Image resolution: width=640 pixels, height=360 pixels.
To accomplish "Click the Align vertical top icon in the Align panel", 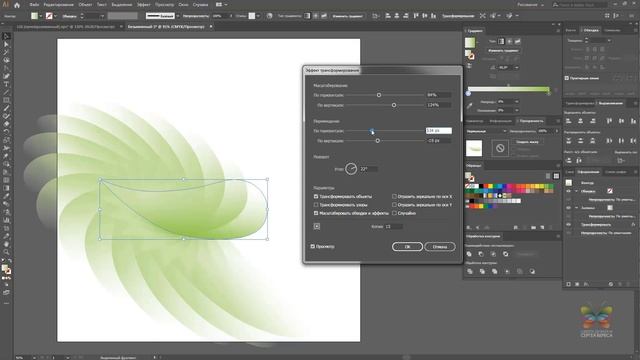I will 609,121.
